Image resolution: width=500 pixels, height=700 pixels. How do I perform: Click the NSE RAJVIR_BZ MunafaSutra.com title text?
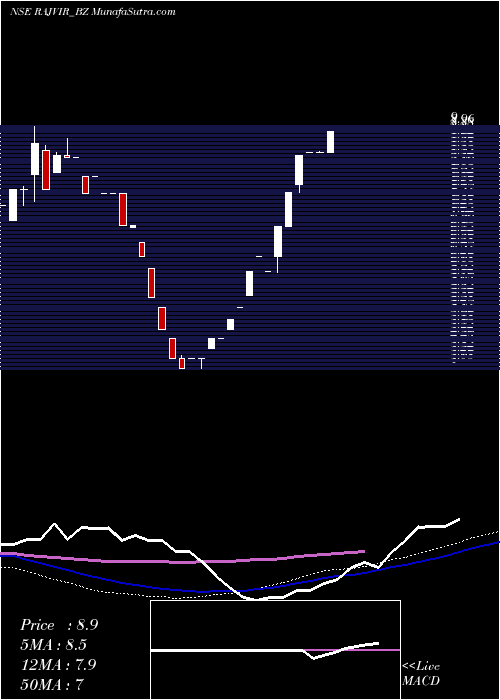(x=93, y=12)
